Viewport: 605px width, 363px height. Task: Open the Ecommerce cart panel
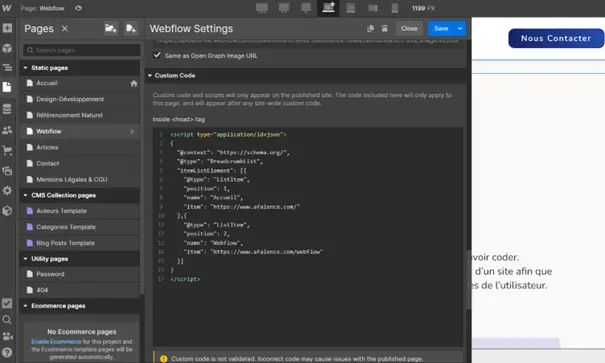coord(7,150)
